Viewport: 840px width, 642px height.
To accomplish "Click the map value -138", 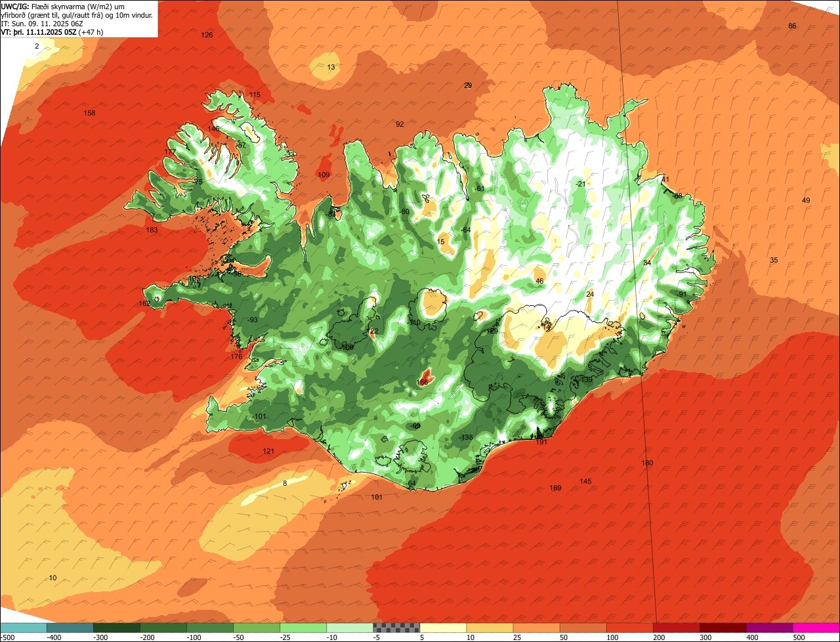I will click(465, 437).
